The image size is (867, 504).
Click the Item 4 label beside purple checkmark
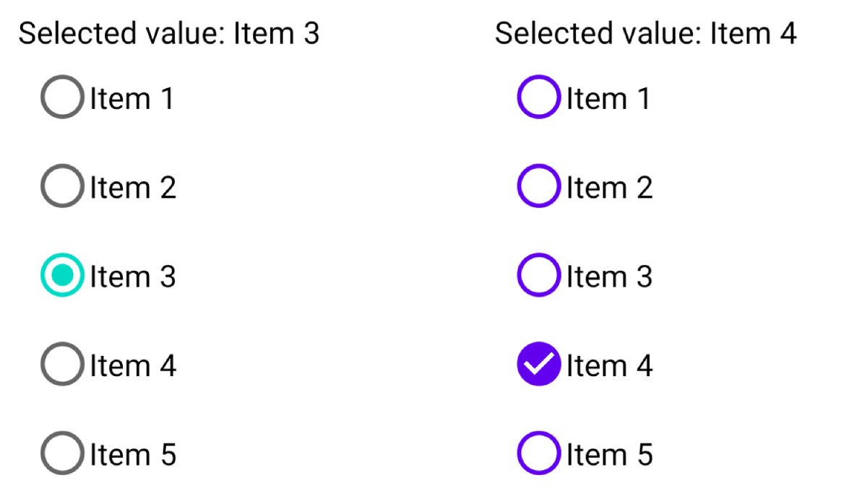(x=609, y=365)
